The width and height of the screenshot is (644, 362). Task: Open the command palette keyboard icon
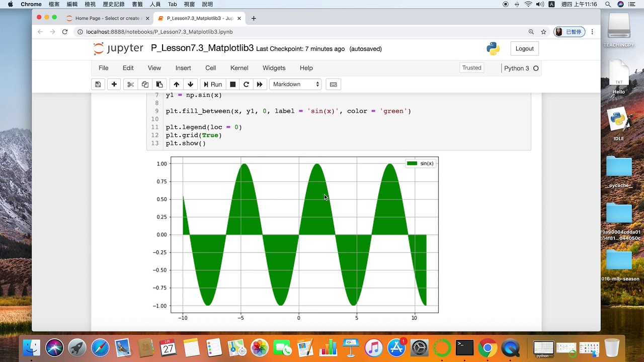[x=333, y=84]
